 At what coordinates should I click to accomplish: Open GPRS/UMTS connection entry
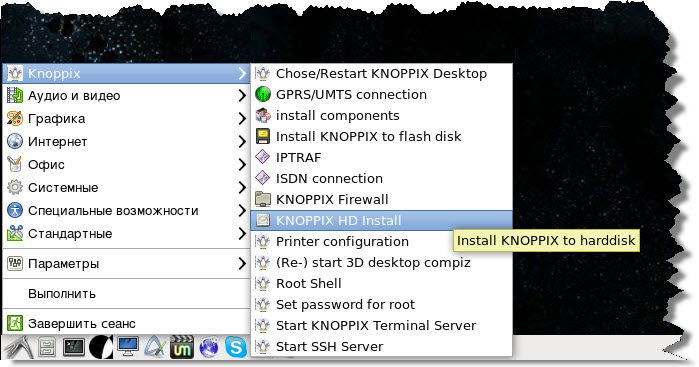point(382,95)
